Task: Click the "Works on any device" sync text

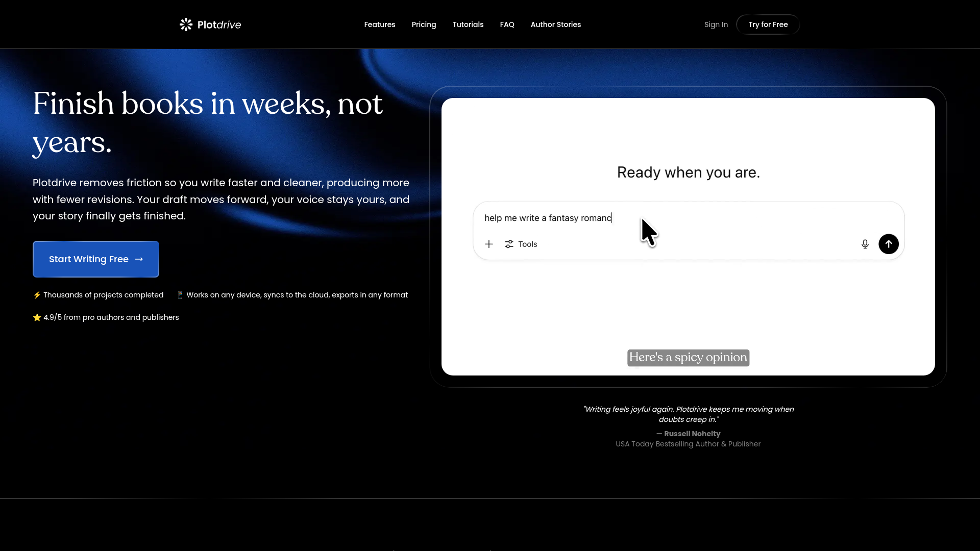Action: point(297,295)
